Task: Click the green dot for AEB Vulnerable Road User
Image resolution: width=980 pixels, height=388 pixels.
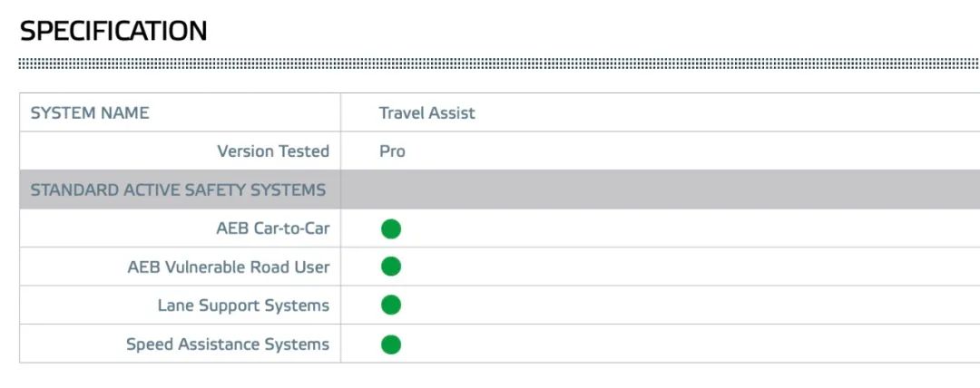Action: coord(390,267)
